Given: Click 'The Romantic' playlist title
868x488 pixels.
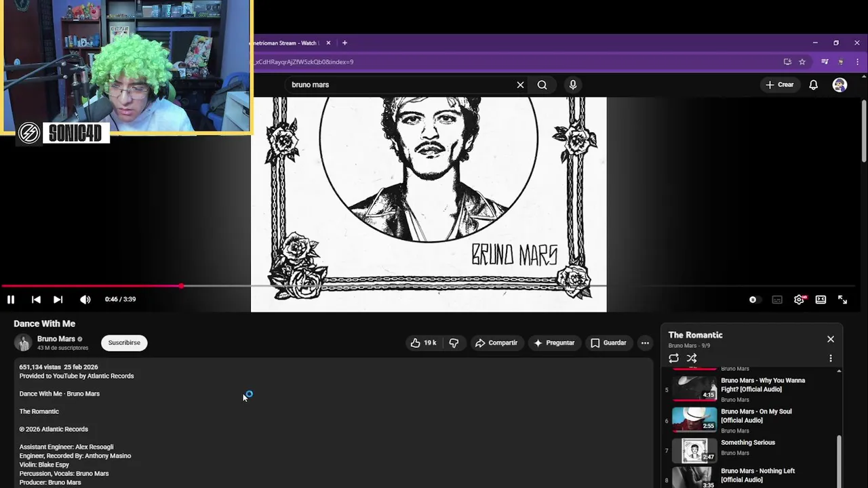Looking at the screenshot, I should click(695, 335).
